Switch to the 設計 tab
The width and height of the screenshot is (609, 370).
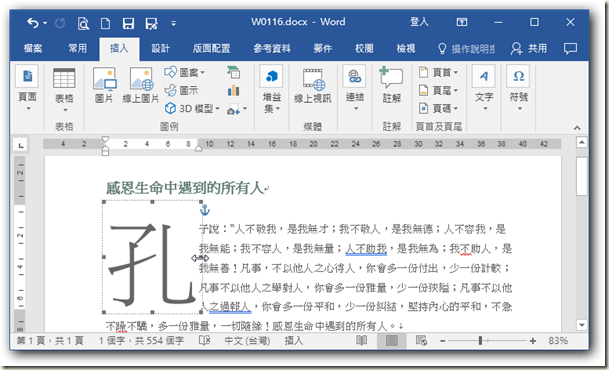(160, 49)
